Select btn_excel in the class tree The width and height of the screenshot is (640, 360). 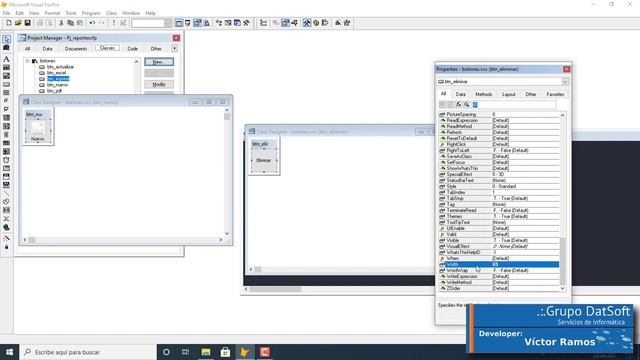56,73
